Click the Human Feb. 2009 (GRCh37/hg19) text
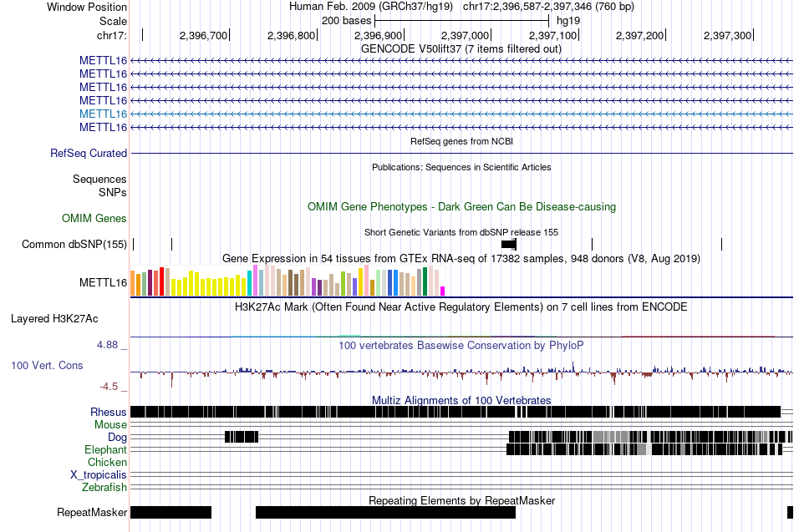This screenshot has height=532, width=794. click(370, 7)
